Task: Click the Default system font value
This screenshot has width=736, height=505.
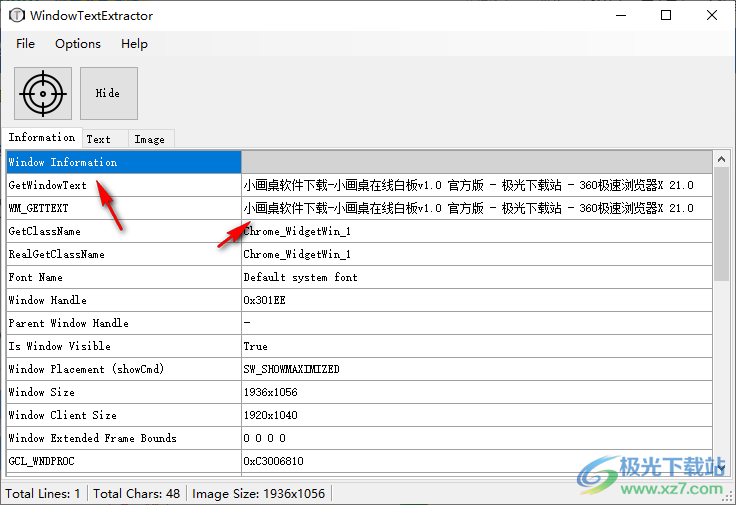Action: point(477,277)
